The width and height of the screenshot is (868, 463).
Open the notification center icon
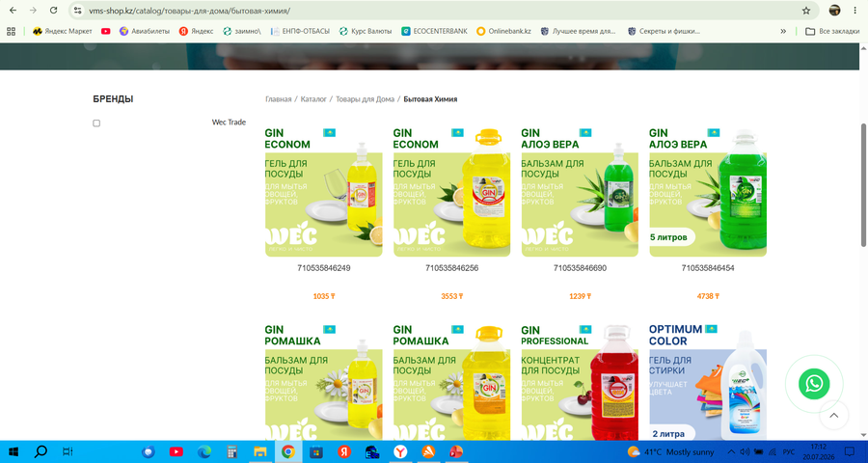pos(849,451)
